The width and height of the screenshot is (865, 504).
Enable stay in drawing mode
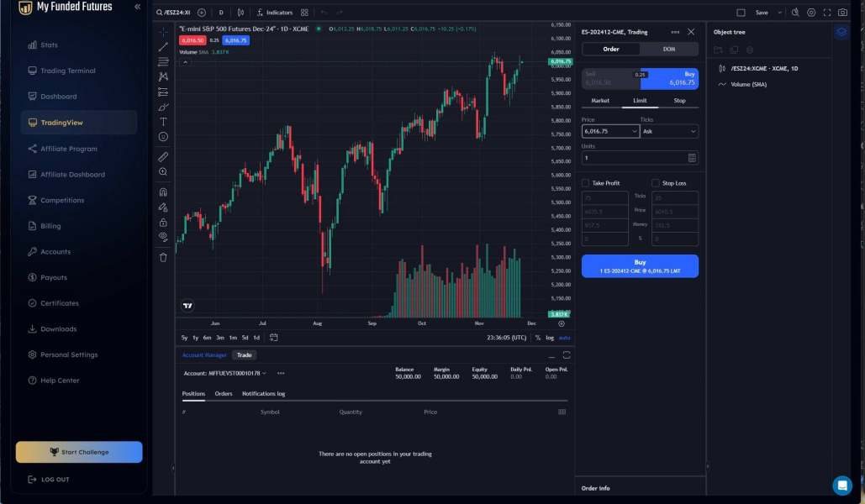point(163,207)
